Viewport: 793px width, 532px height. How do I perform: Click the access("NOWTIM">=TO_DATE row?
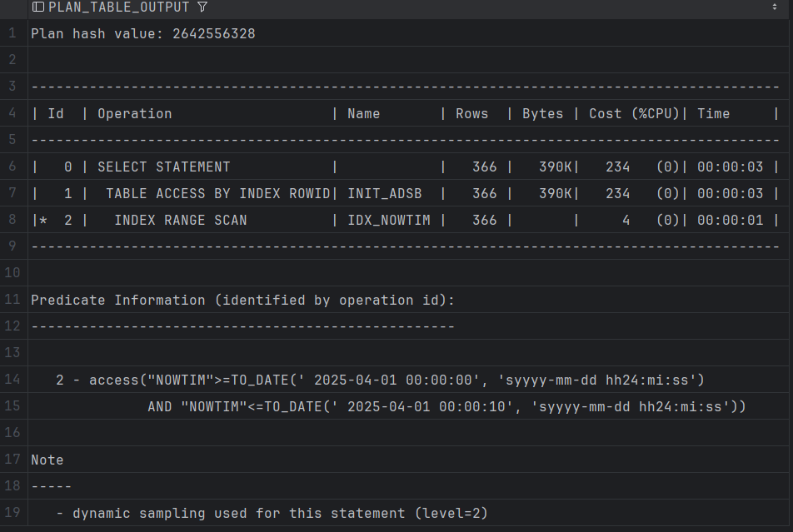[x=408, y=380]
